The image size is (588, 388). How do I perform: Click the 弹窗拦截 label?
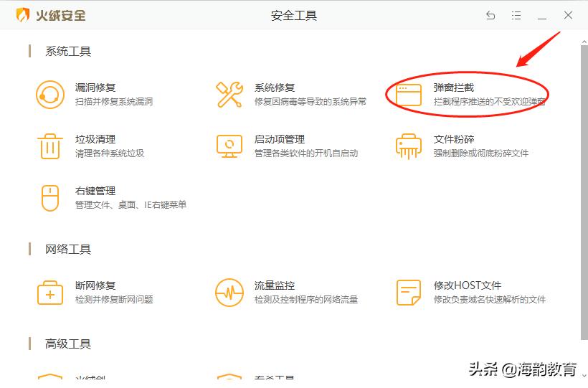click(454, 87)
